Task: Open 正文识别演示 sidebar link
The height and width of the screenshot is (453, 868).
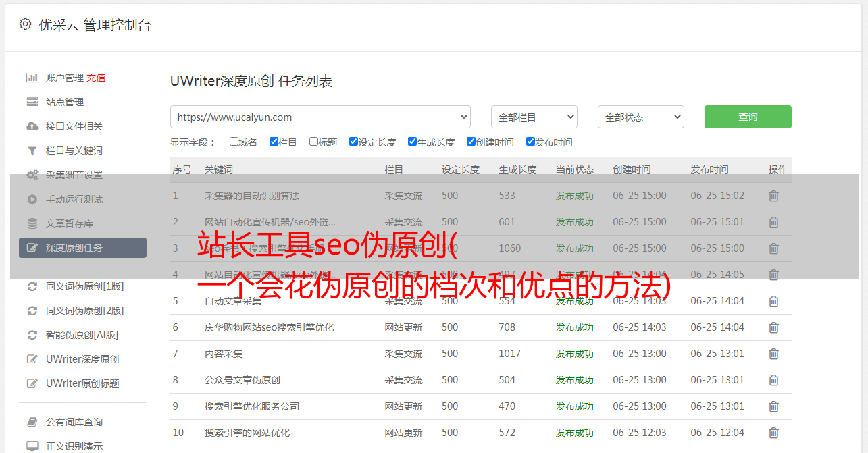Action: 74,446
